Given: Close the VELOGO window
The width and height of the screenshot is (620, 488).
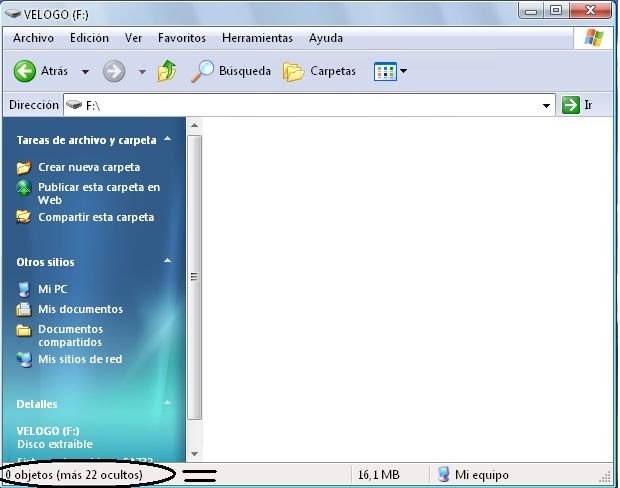Looking at the screenshot, I should point(590,10).
